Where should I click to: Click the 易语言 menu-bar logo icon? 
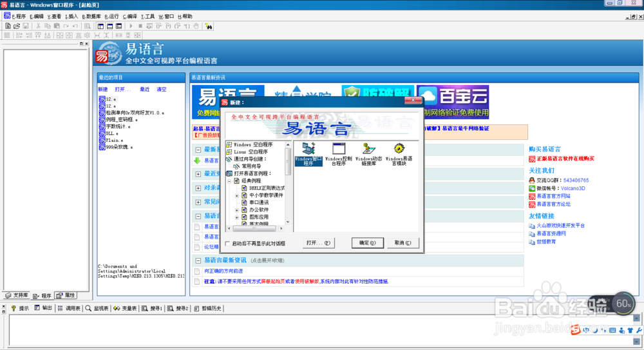coord(7,15)
